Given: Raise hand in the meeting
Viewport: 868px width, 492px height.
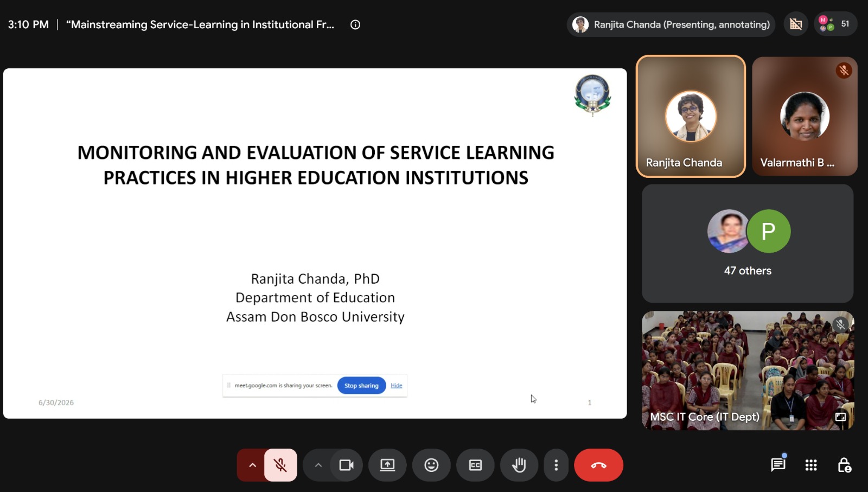Looking at the screenshot, I should pos(519,465).
